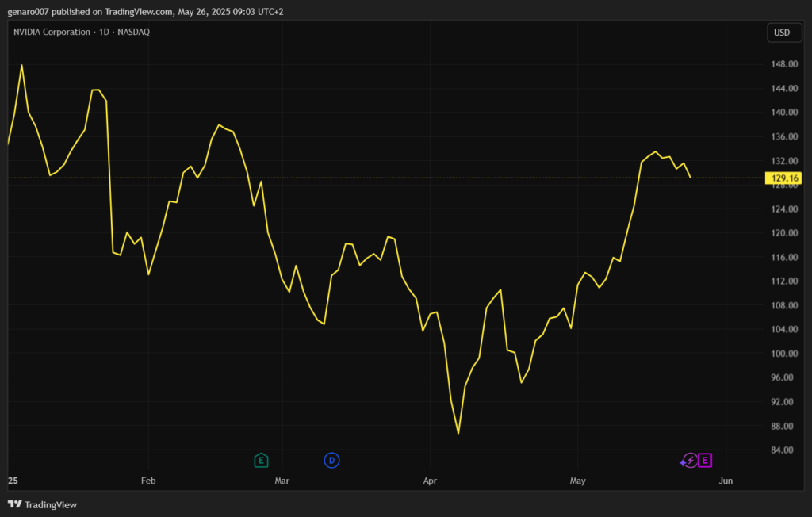Click the purple lightning bolt event icon

(x=690, y=460)
